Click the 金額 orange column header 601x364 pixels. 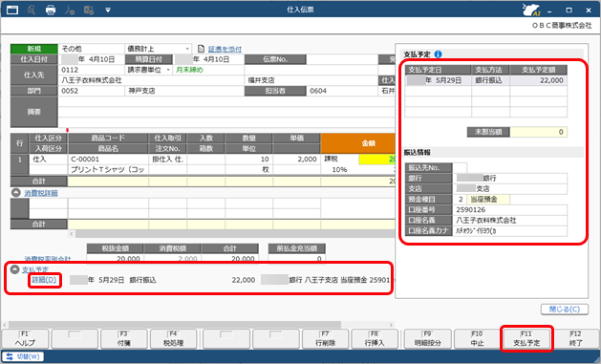358,143
